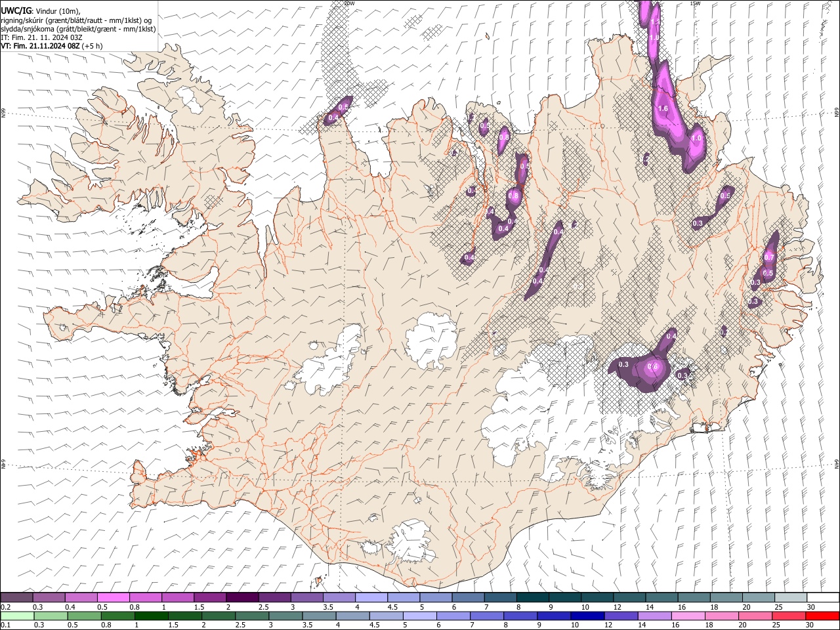Pick the dark plum swatch above the 0.2 label
840x630 pixels.
click(x=16, y=598)
